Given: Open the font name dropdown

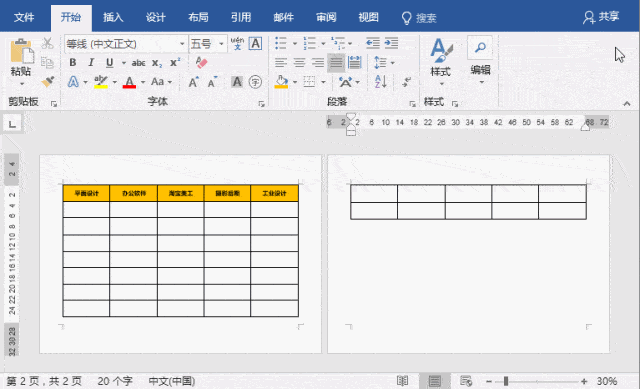Looking at the screenshot, I should tap(182, 43).
